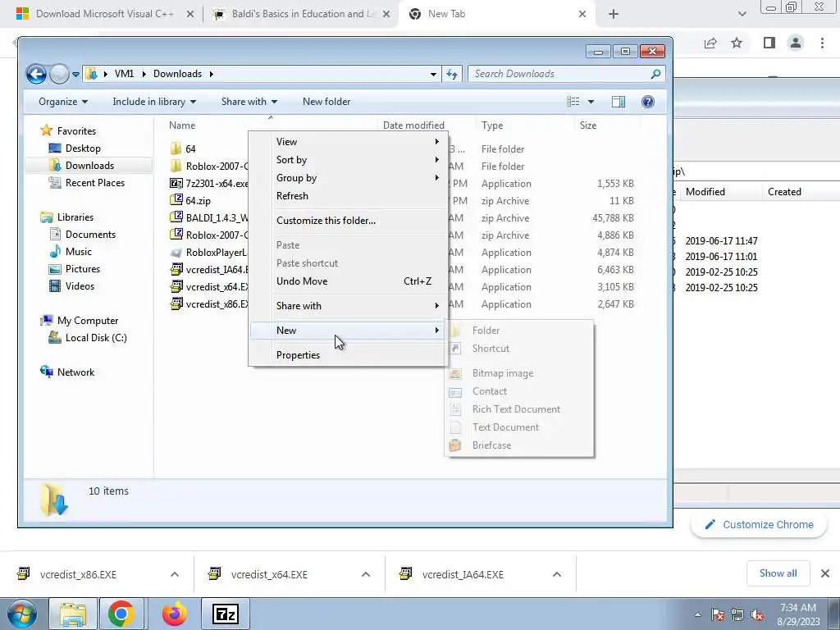Click the search magnifier icon in Explorer

(655, 74)
